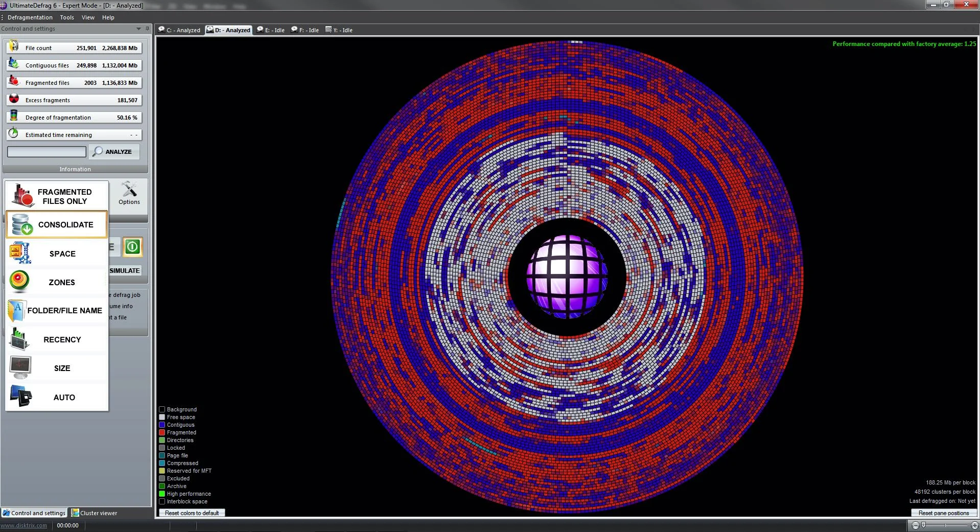Choose the Consolidate defrag method
The image size is (980, 532).
click(x=57, y=224)
